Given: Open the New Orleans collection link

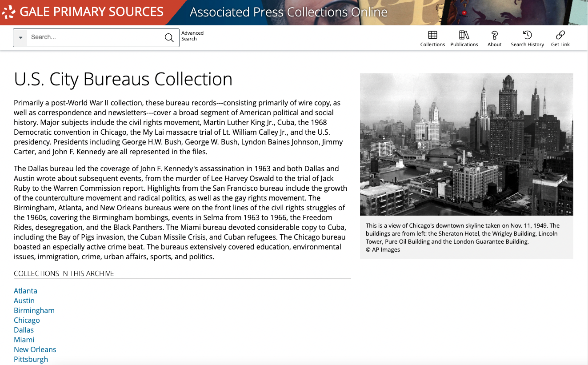Looking at the screenshot, I should (35, 349).
